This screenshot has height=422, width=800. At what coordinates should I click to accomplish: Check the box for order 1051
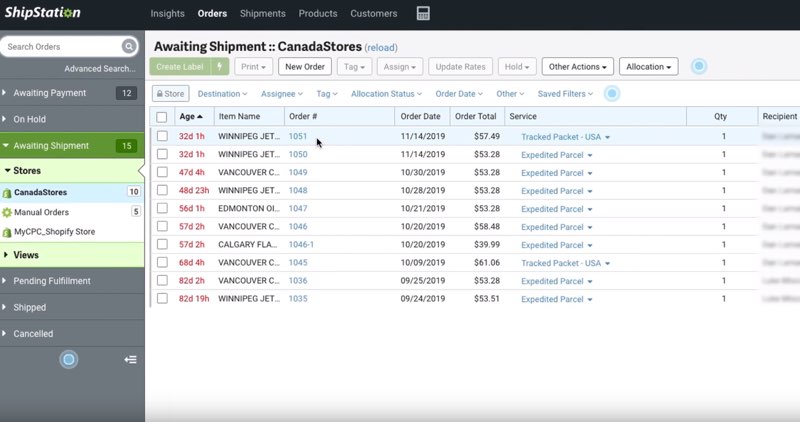[x=162, y=136]
